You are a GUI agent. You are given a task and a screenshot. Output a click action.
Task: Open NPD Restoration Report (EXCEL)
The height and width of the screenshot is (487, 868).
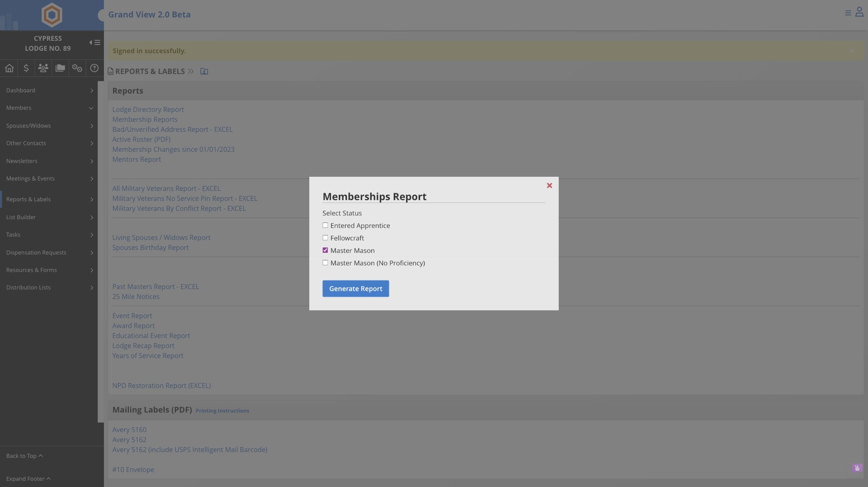point(161,386)
